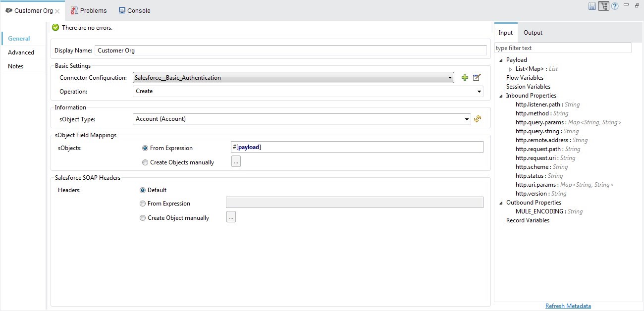Screen dimensions: 644x311
Task: Select http.query.string property
Action: click(547, 131)
